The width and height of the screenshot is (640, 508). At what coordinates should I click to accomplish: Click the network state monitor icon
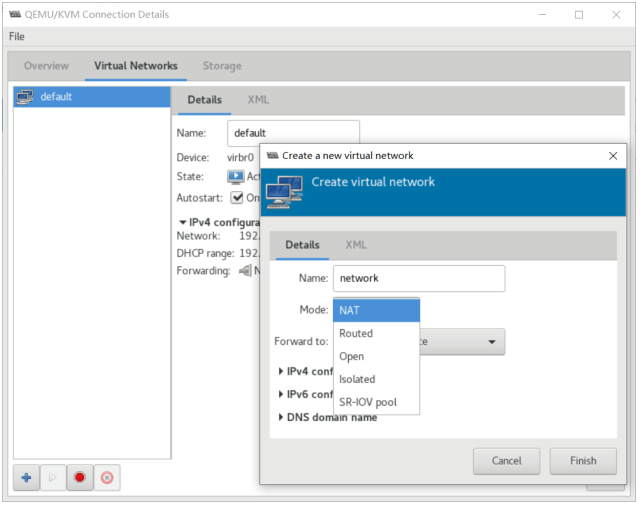point(236,177)
